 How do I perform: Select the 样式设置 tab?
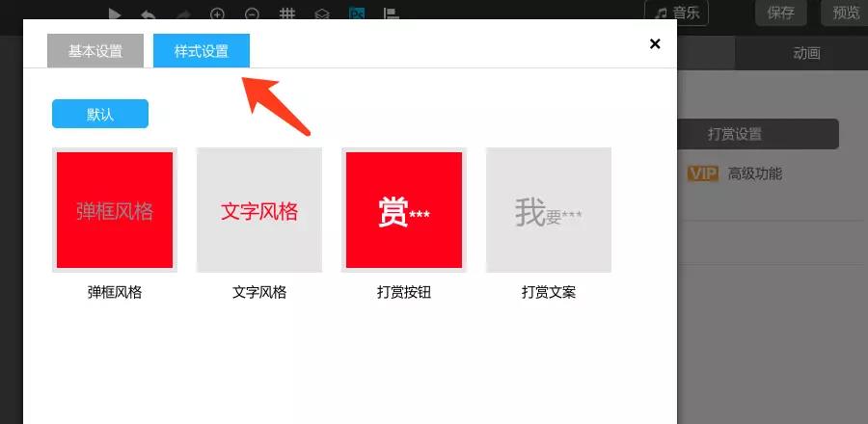click(x=202, y=51)
